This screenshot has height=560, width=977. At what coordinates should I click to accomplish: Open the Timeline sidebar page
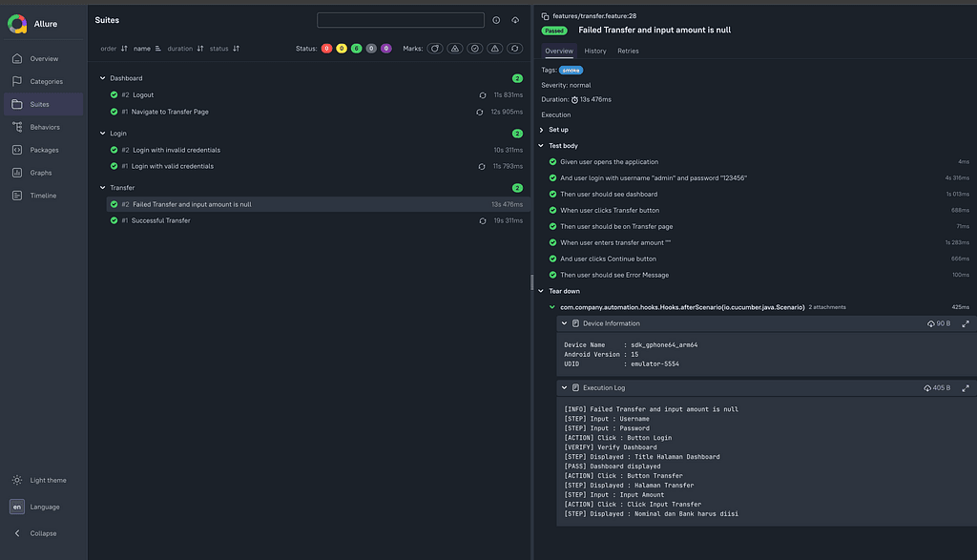point(44,196)
